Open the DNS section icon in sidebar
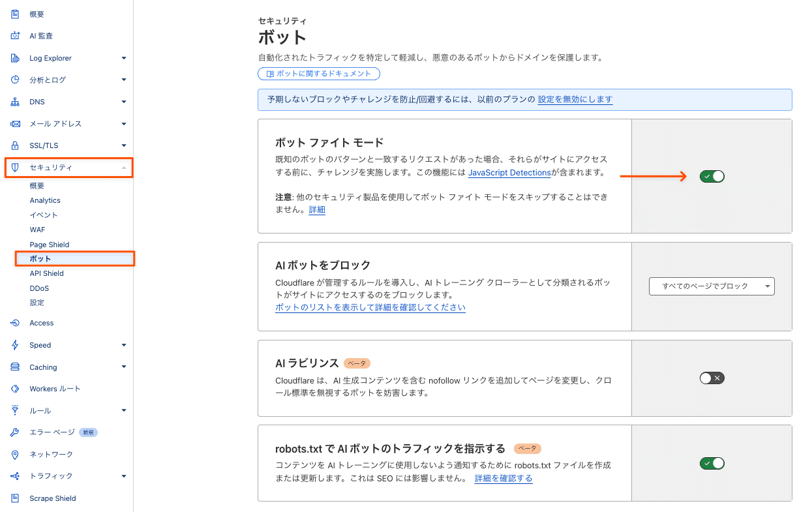This screenshot has width=812, height=512. tap(14, 101)
